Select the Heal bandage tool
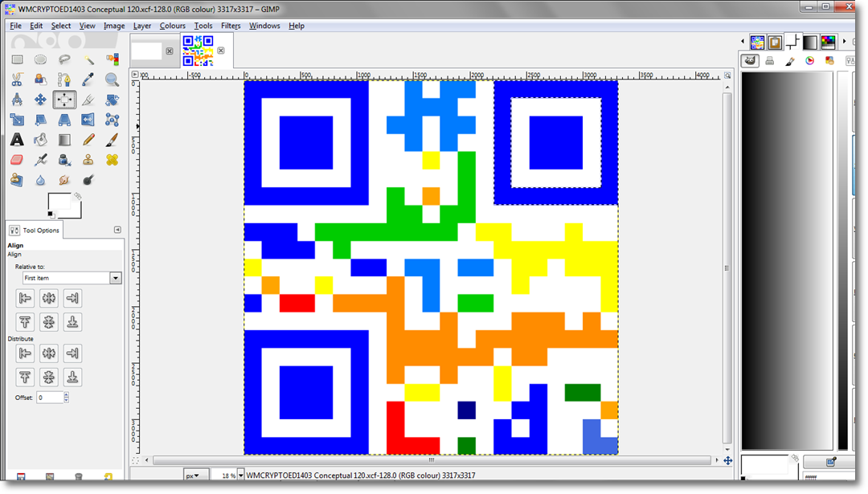Viewport: 868px width, 494px height. [113, 160]
